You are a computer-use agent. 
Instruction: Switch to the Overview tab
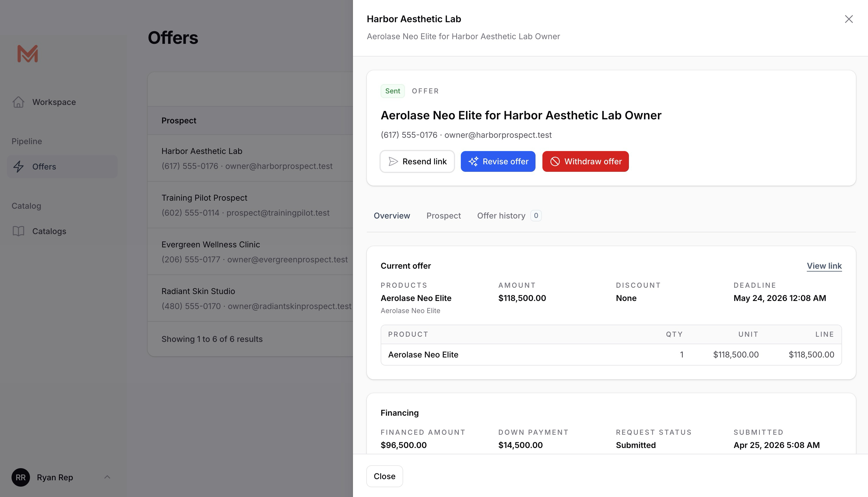(392, 216)
